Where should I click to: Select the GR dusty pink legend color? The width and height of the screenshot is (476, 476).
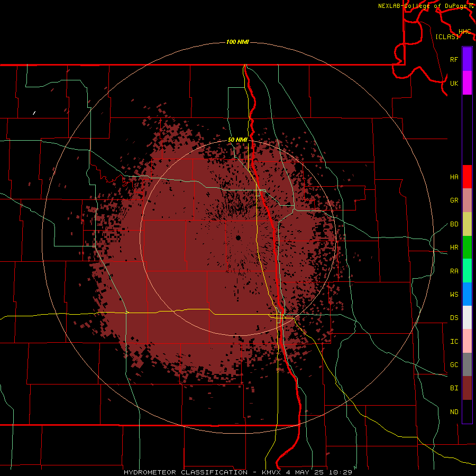click(x=467, y=200)
